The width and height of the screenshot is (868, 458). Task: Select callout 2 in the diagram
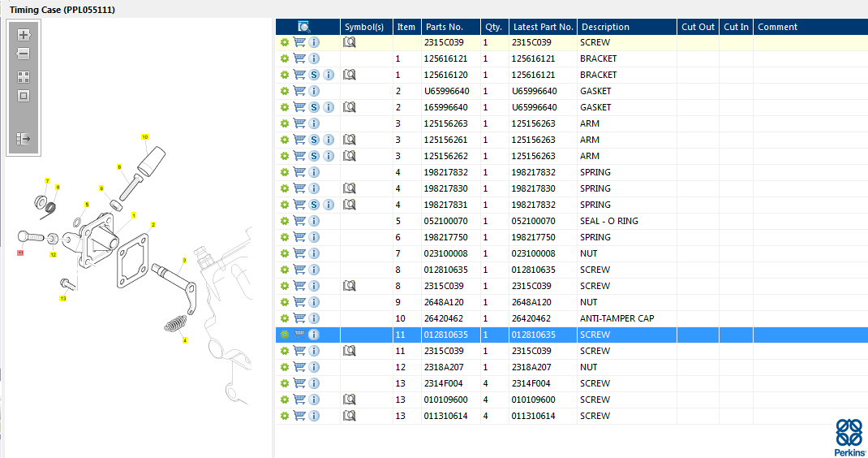pos(153,225)
